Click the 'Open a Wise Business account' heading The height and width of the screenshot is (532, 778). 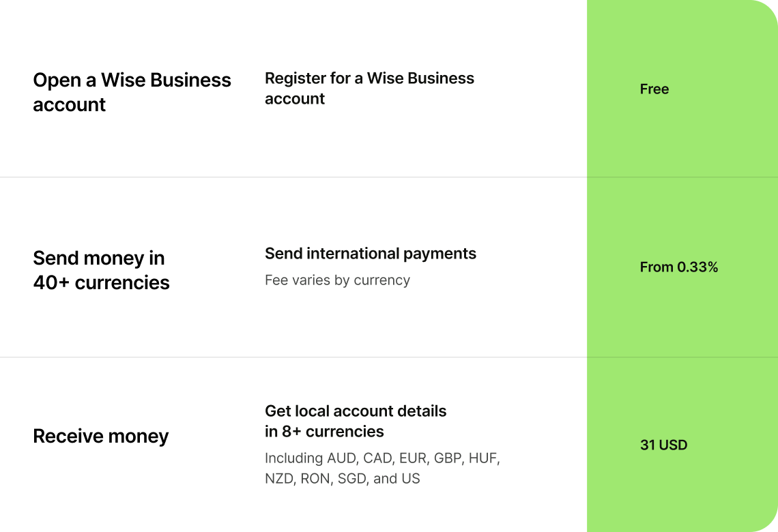pos(132,92)
